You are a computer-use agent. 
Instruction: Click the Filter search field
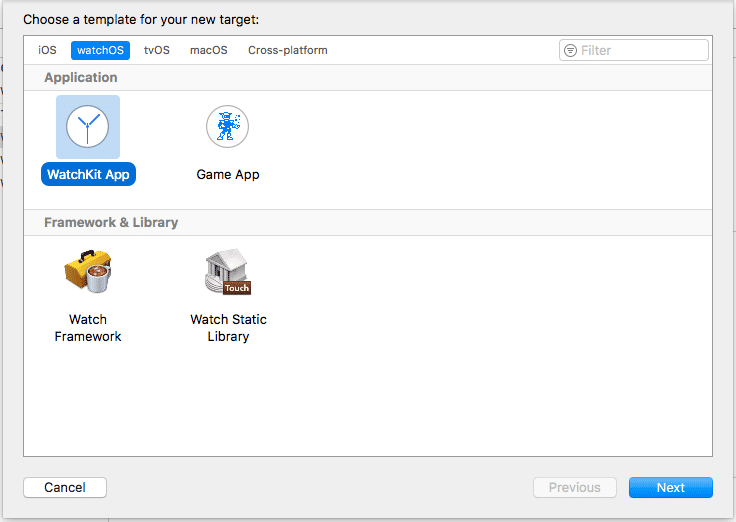pos(634,50)
